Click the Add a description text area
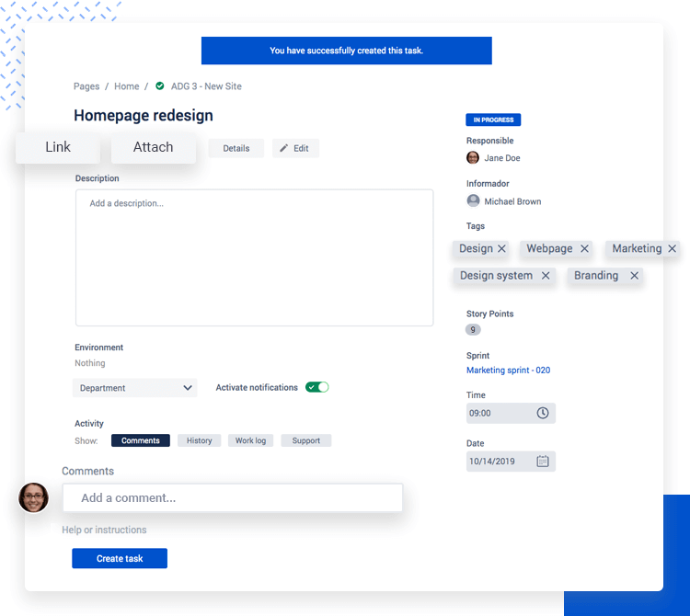 pyautogui.click(x=254, y=257)
